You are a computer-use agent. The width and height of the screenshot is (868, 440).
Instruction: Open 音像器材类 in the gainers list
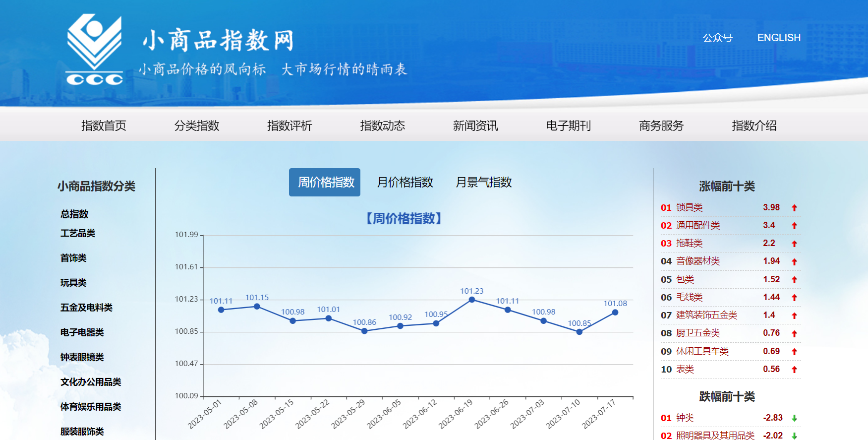(x=698, y=261)
